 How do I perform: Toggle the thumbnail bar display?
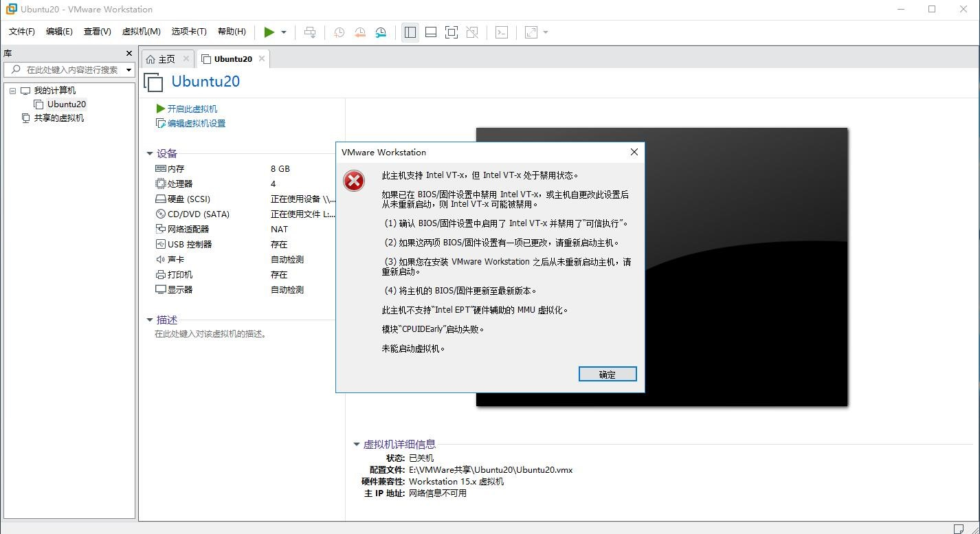[430, 32]
